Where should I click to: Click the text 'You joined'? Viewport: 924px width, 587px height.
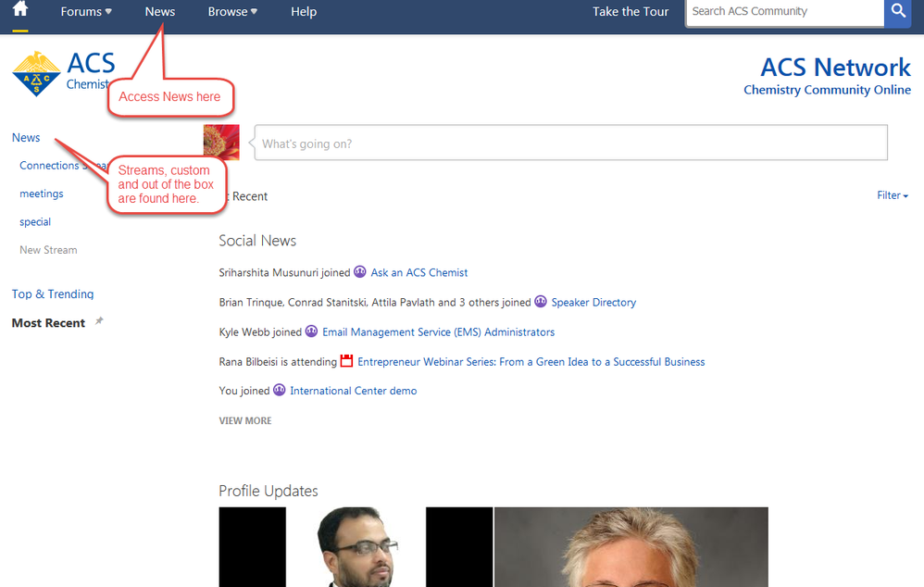tap(244, 391)
